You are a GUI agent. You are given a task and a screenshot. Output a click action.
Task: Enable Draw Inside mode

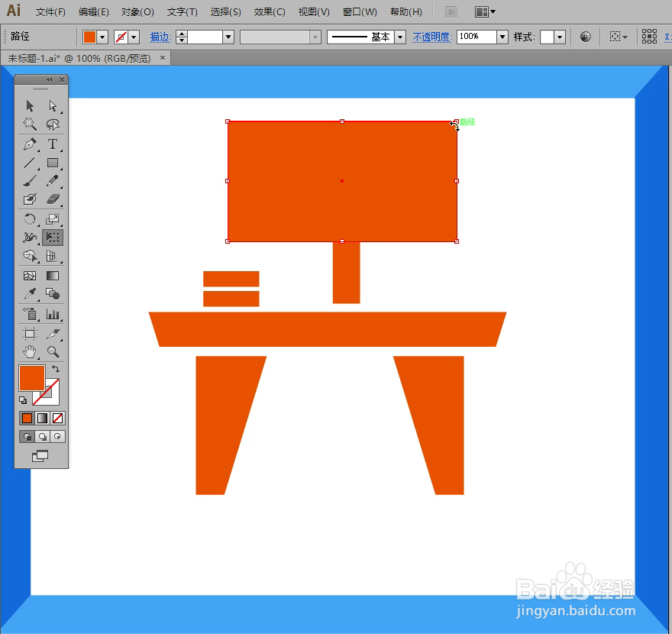[57, 437]
